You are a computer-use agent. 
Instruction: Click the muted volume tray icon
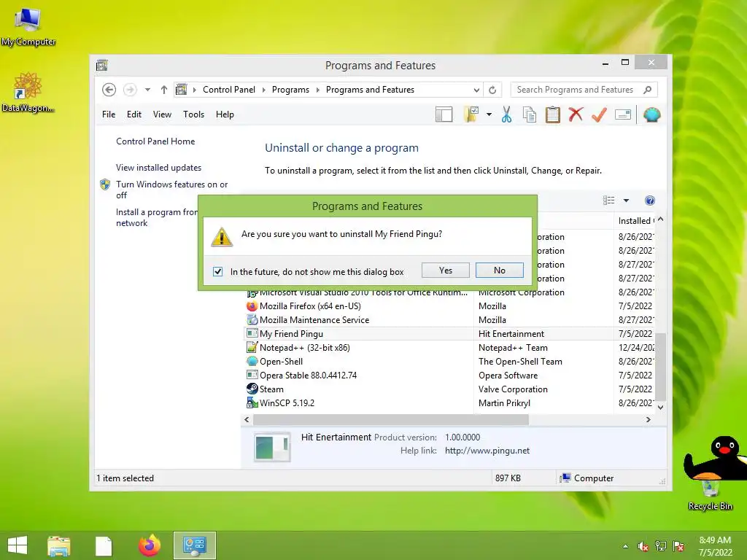coord(643,546)
